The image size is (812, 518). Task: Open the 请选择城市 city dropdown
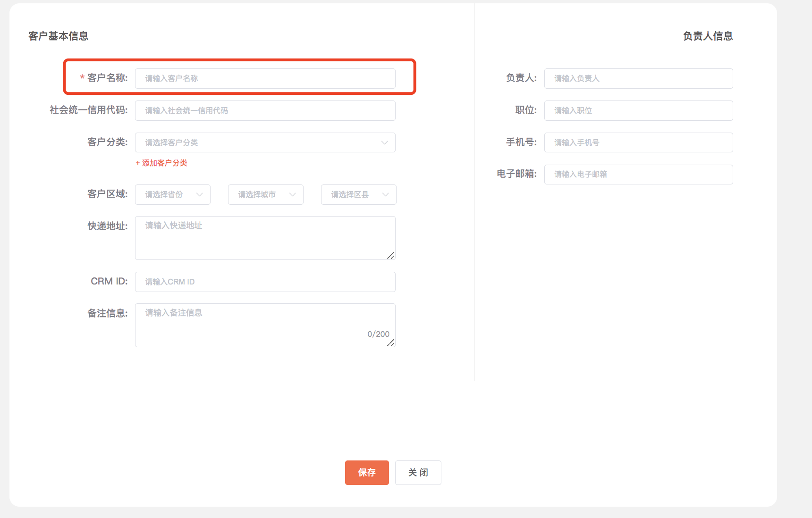click(x=265, y=194)
